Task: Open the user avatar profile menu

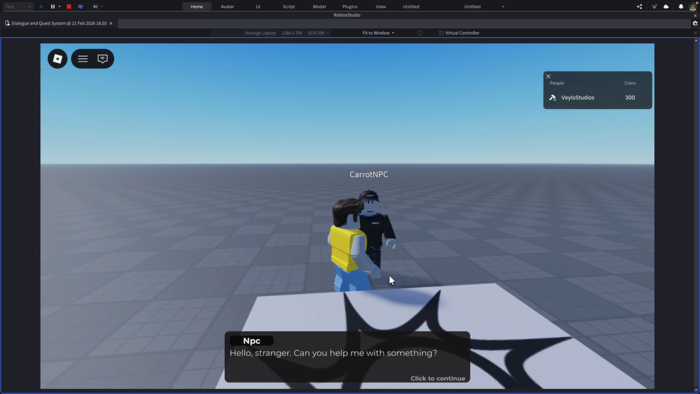Action: 693,6
